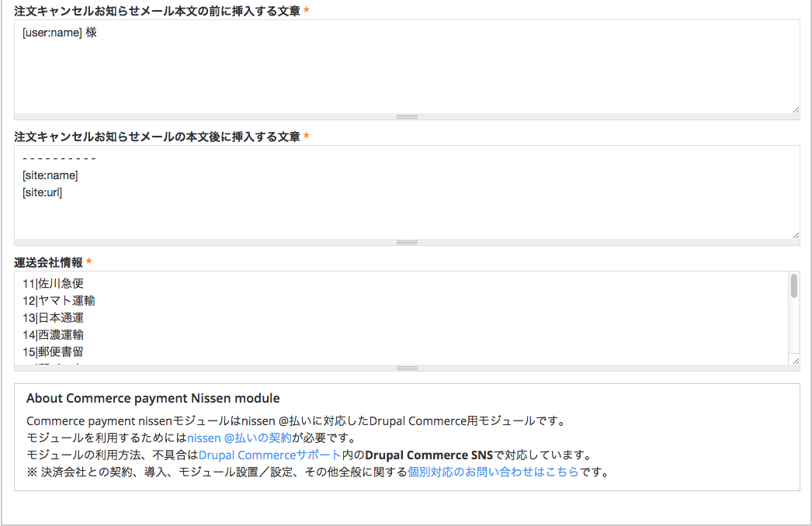
Task: Click the resize grippie under the first textarea
Action: pos(407,116)
